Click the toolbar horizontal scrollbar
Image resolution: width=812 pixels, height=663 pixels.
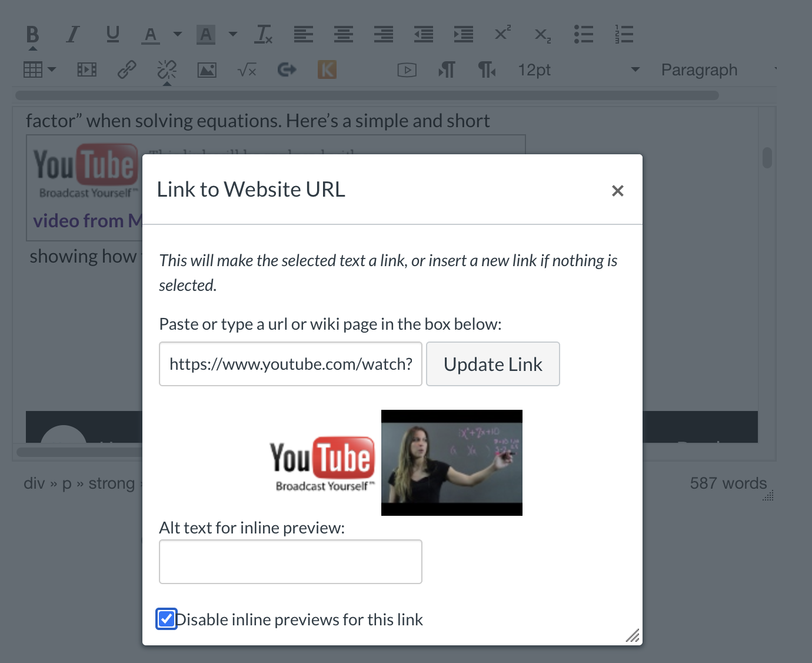coord(367,95)
